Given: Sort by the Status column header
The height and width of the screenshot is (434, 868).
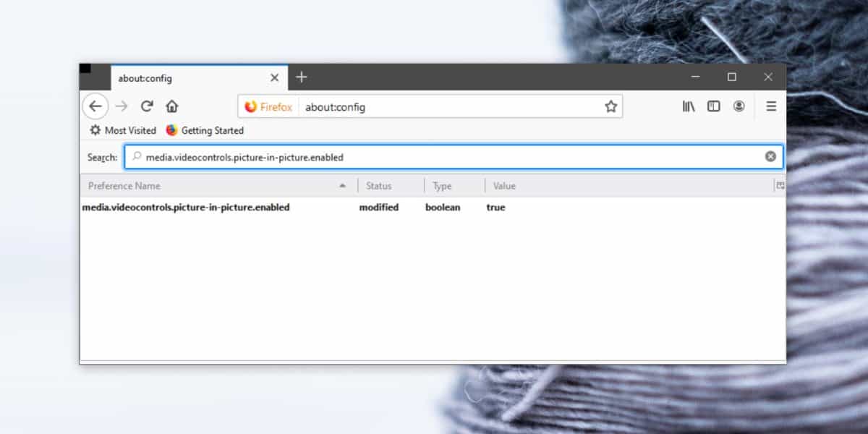Looking at the screenshot, I should tap(391, 186).
